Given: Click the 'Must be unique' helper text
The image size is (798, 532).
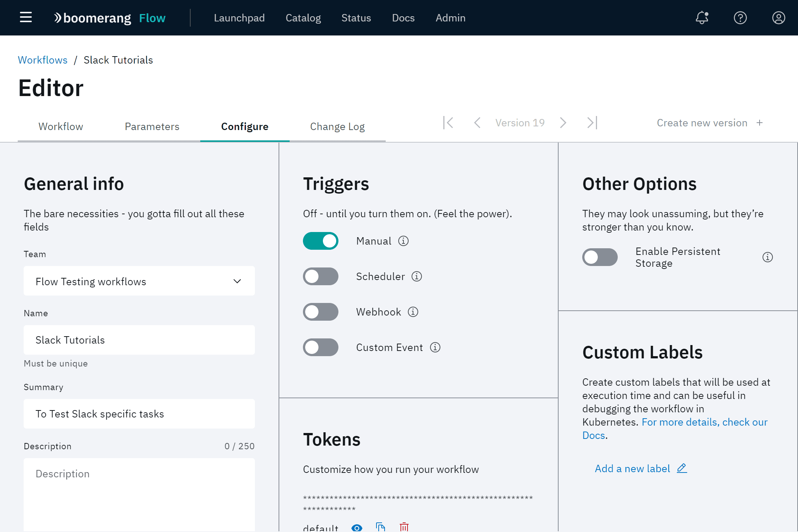Looking at the screenshot, I should pyautogui.click(x=56, y=364).
